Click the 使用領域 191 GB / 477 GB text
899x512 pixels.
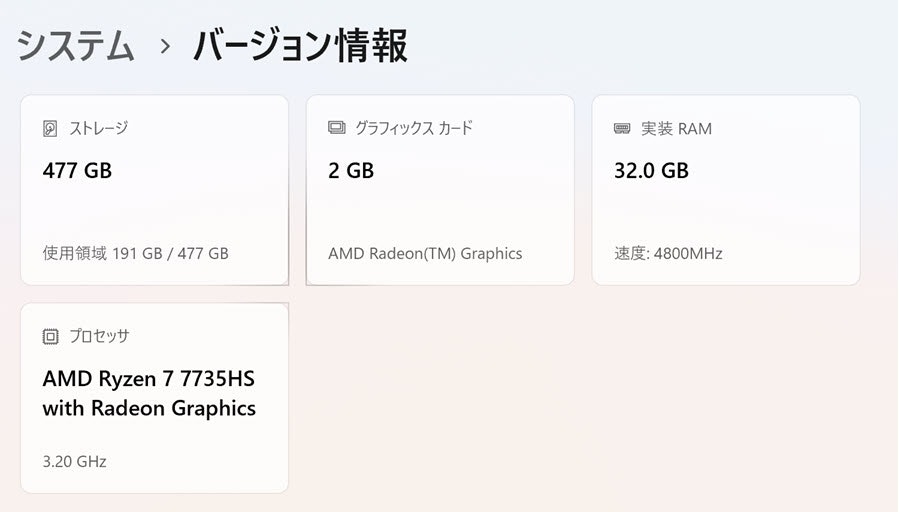[x=135, y=253]
